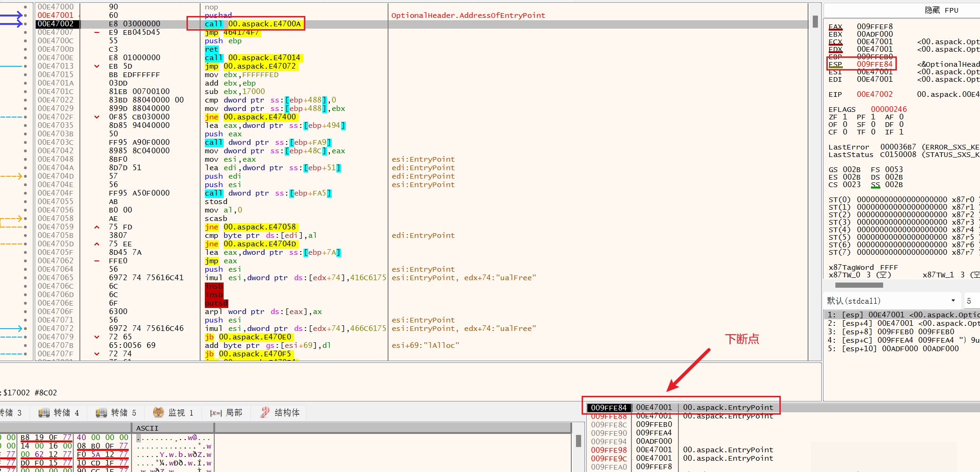Open the 监视 1 watch tab
This screenshot has height=472, width=980.
(x=173, y=413)
